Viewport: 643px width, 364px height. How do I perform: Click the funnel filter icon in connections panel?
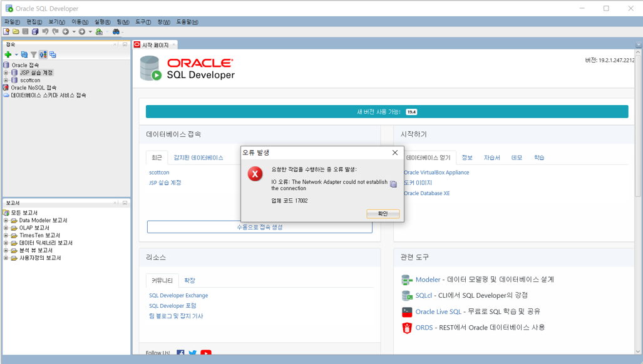(34, 54)
